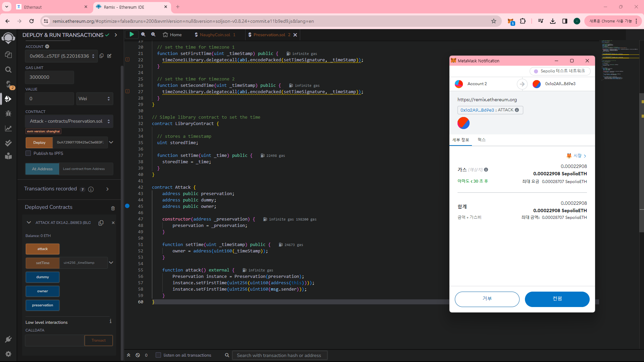
Task: Call the dummy getter button
Action: 43,277
